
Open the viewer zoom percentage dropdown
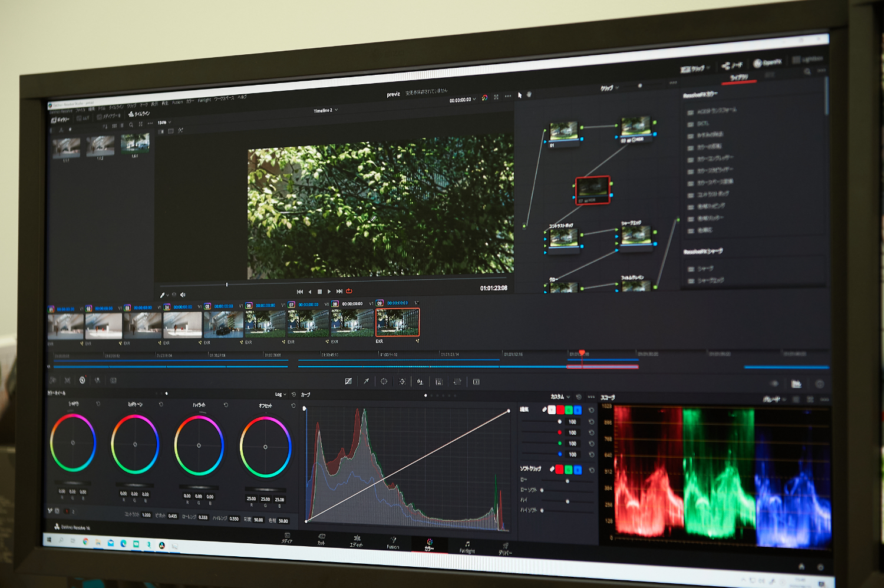[x=164, y=123]
